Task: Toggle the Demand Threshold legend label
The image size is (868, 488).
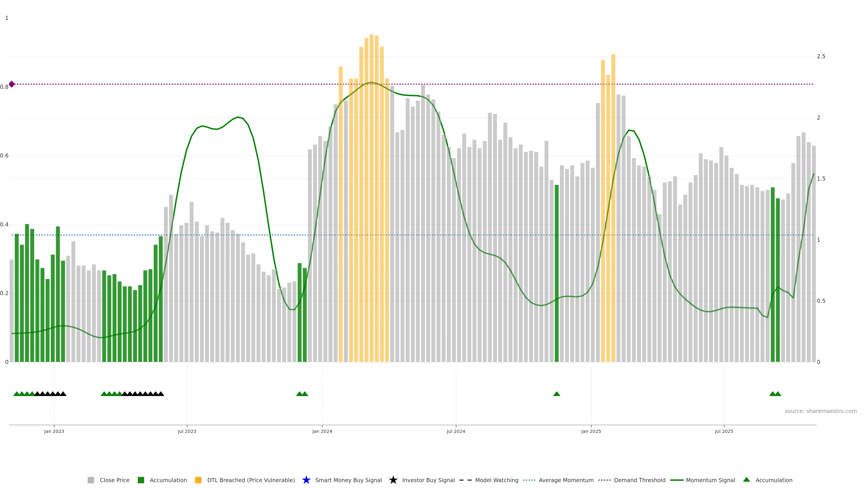Action: click(639, 480)
